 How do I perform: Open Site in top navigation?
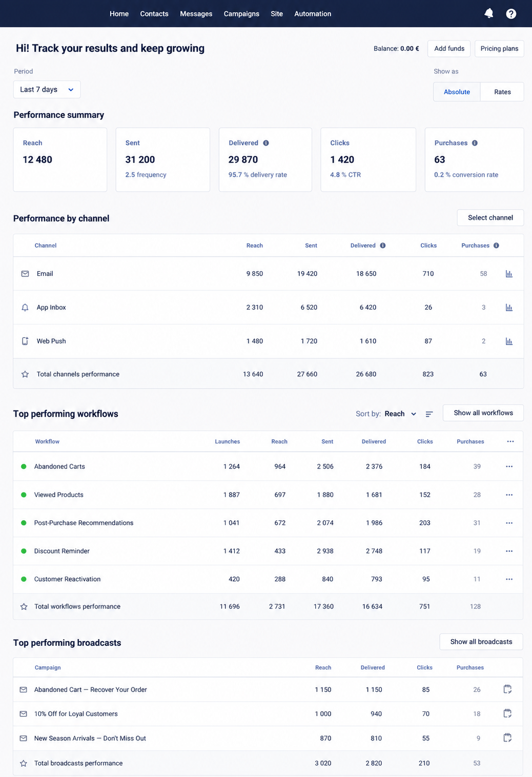coord(277,14)
